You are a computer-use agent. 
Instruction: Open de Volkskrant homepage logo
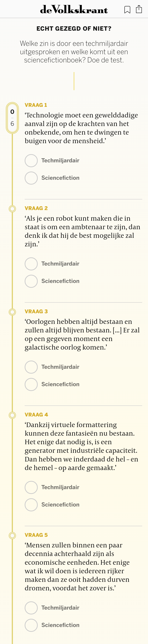(x=74, y=10)
